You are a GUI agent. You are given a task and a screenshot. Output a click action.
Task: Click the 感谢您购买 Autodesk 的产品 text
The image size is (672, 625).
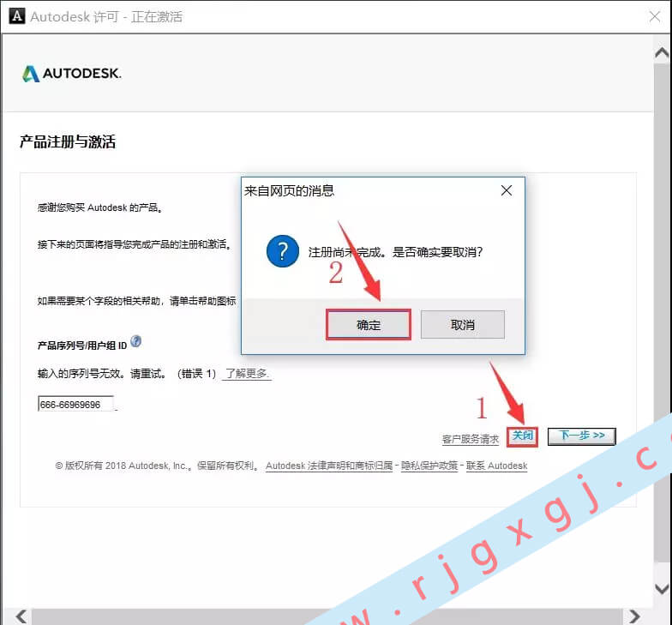point(99,207)
